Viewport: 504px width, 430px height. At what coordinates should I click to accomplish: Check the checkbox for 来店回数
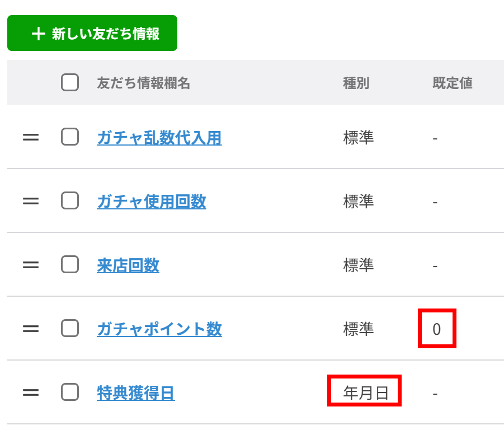(x=69, y=264)
